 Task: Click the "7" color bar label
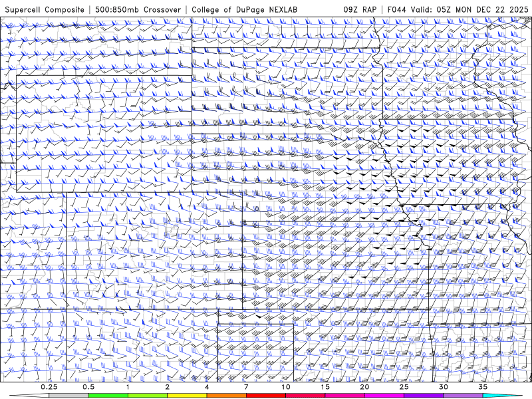tap(246, 387)
